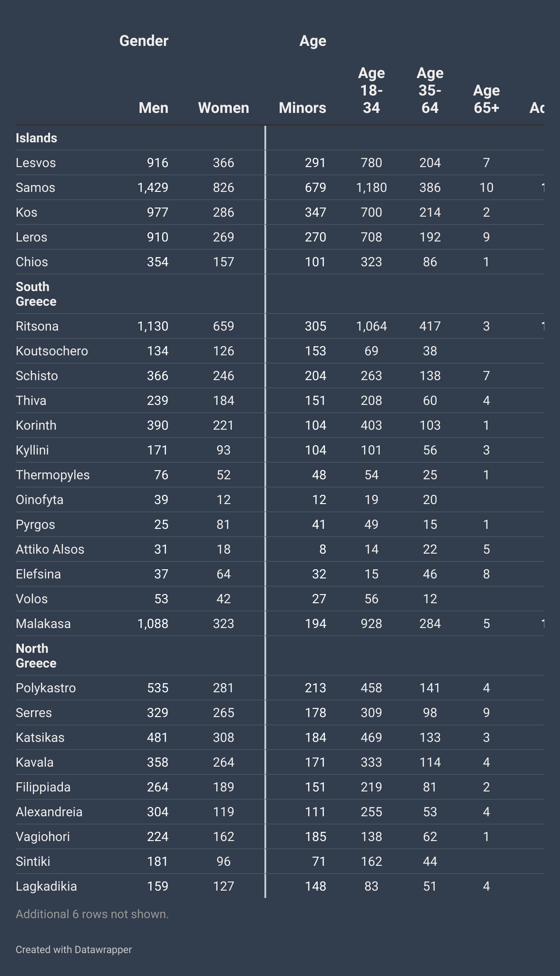This screenshot has width=560, height=976.
Task: Click the Men column header
Action: tap(153, 108)
